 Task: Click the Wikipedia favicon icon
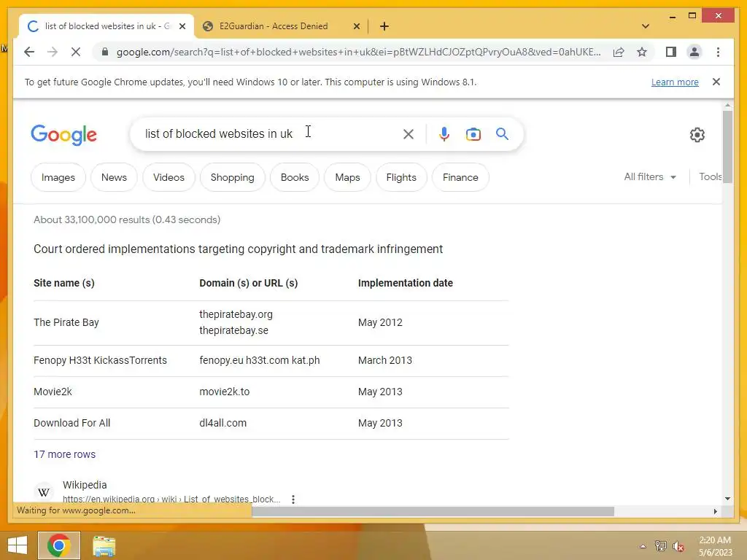(44, 492)
